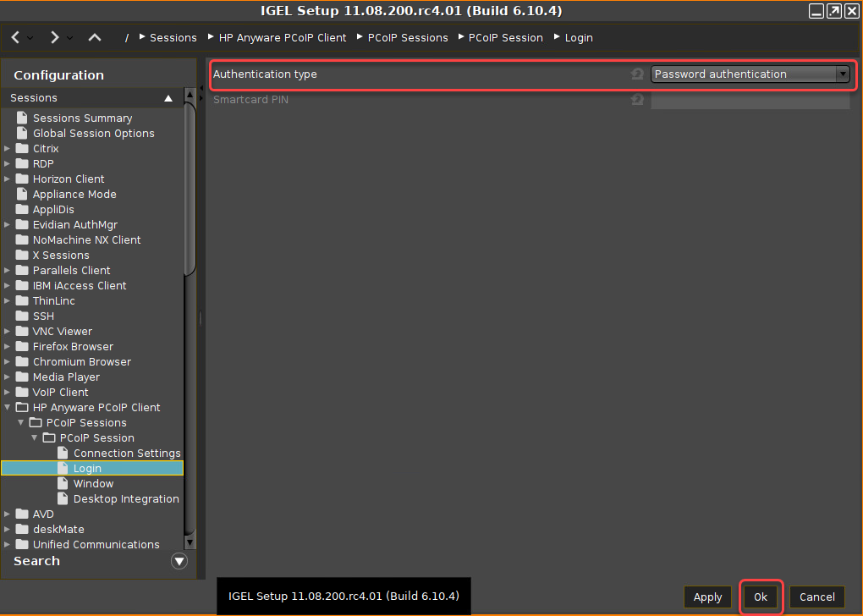The image size is (863, 616).
Task: Click the Appliance Mode folder icon
Action: 23,195
